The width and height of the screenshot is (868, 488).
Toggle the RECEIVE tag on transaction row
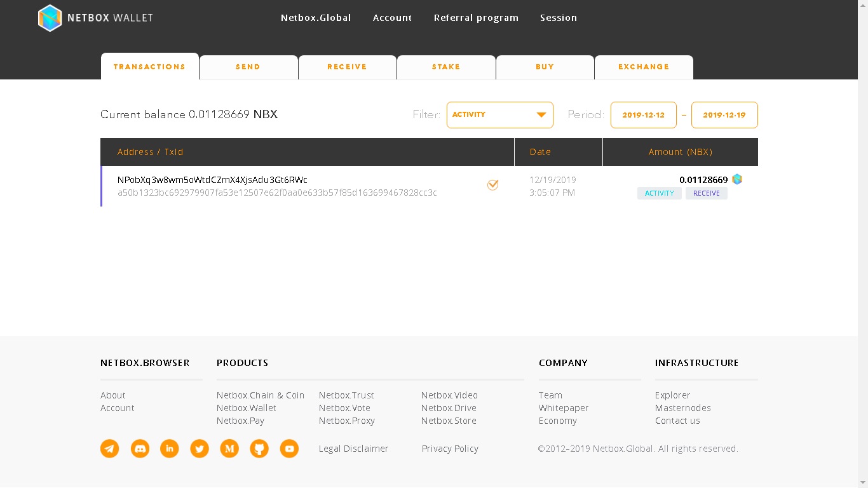click(706, 193)
